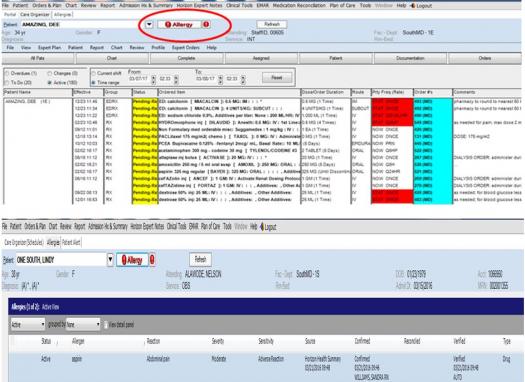This screenshot has width=525, height=382.
Task: Select the Overdues (1) radio button
Action: click(7, 73)
